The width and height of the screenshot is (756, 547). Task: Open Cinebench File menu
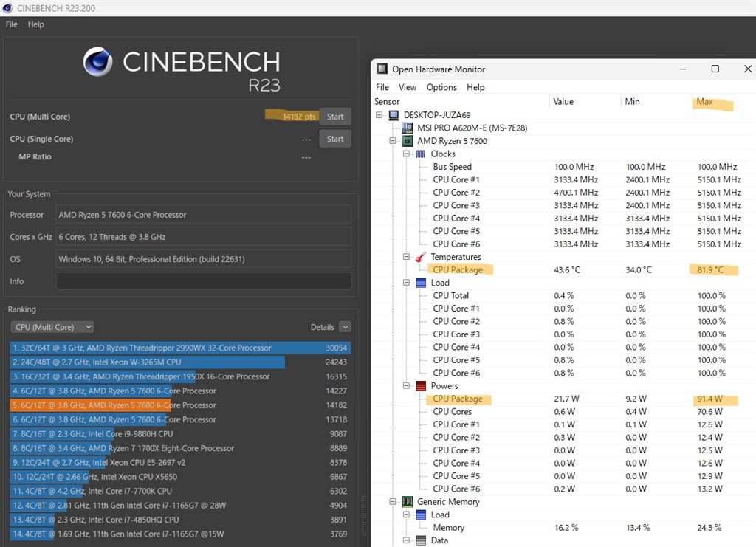(12, 24)
